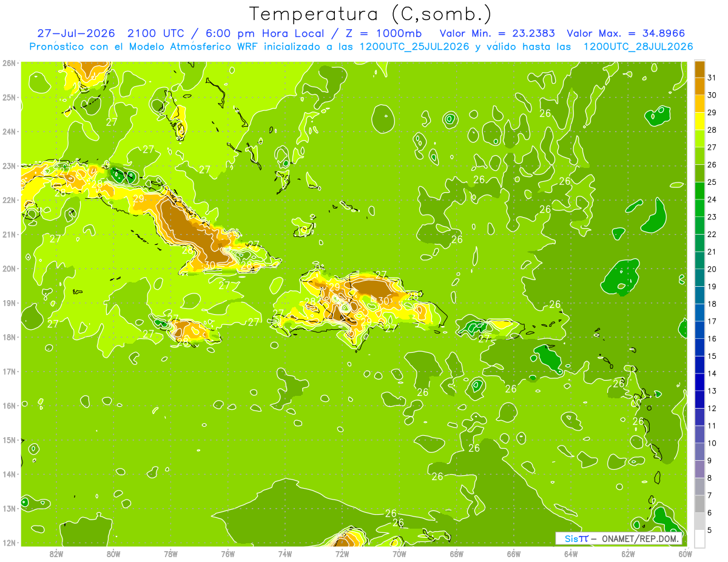728x562 pixels.
Task: Click the '16N' latitude label
Action: pos(10,406)
